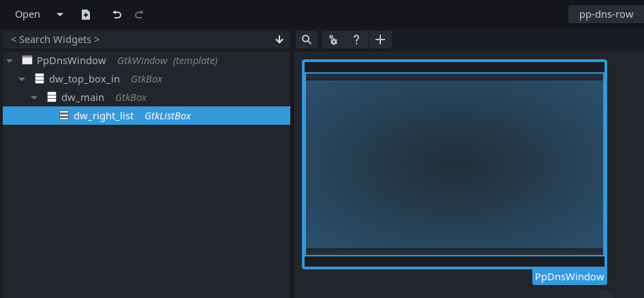Click the Open button
Screen dimensions: 644x298
coord(27,14)
